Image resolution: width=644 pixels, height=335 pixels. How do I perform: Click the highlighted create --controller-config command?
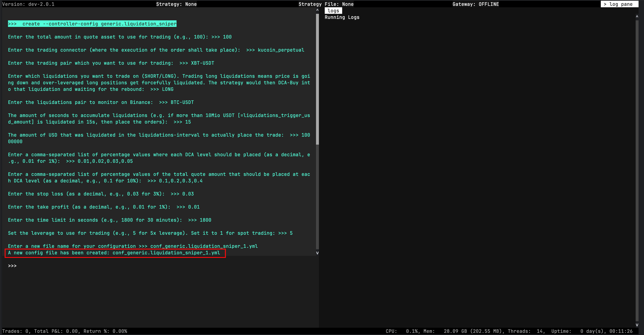(92, 24)
